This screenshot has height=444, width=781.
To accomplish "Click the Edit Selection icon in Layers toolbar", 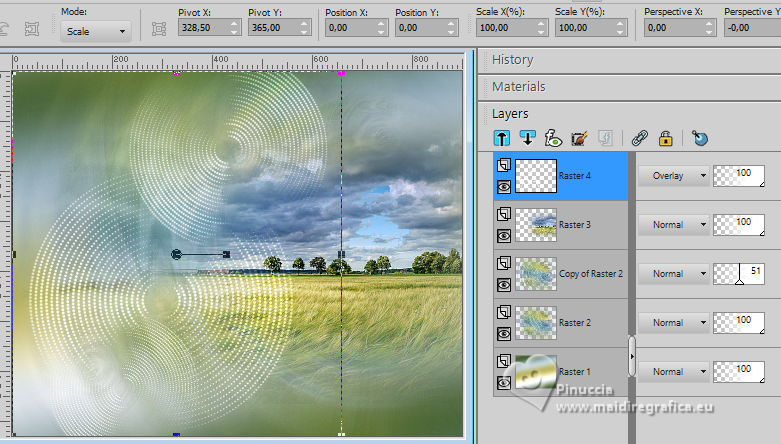I will click(x=579, y=139).
